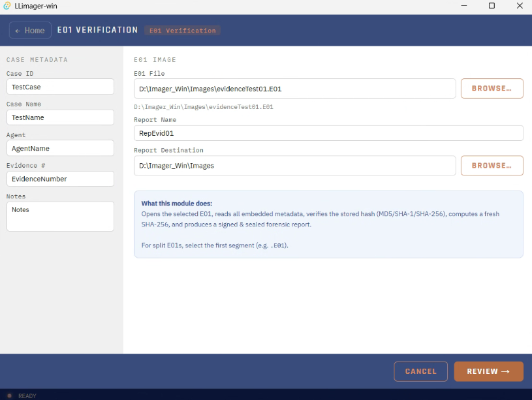Click the CASE METADATA section heading
Image resolution: width=532 pixels, height=400 pixels.
[x=37, y=60]
